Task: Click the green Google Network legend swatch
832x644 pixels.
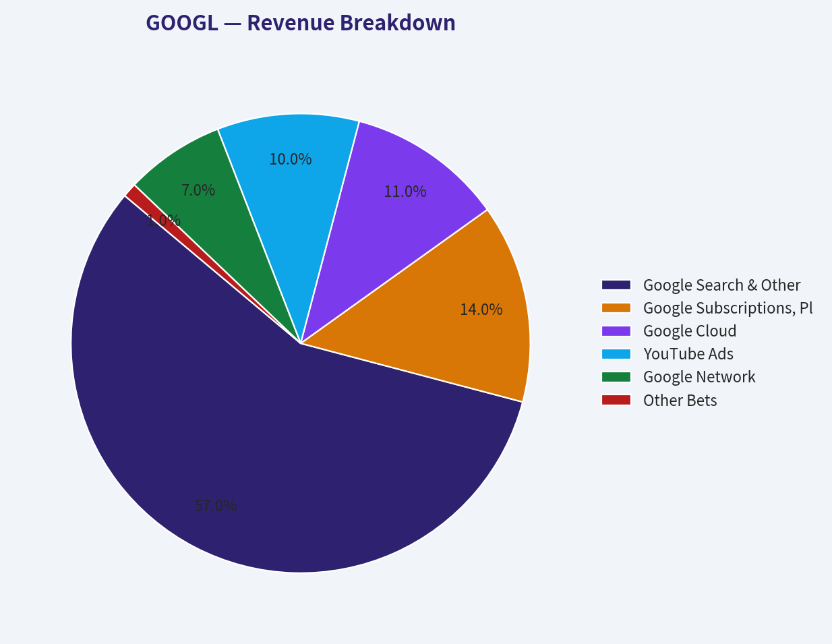Action: click(x=616, y=377)
